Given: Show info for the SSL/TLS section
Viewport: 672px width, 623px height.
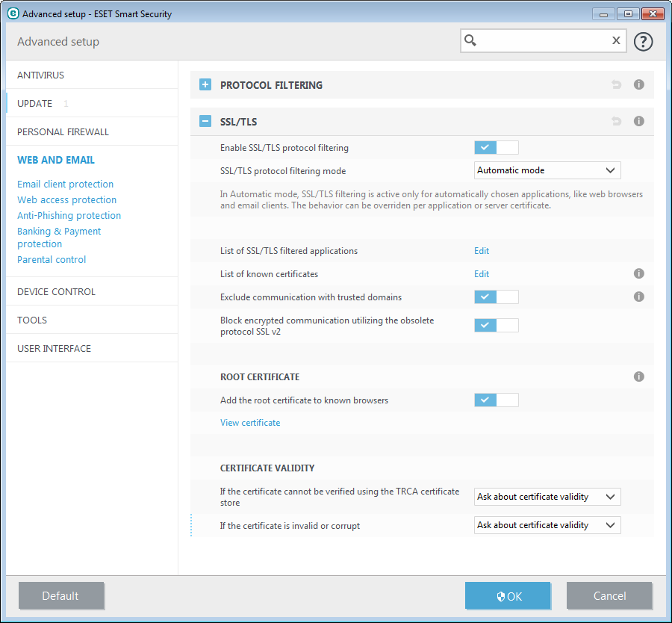Looking at the screenshot, I should 638,121.
